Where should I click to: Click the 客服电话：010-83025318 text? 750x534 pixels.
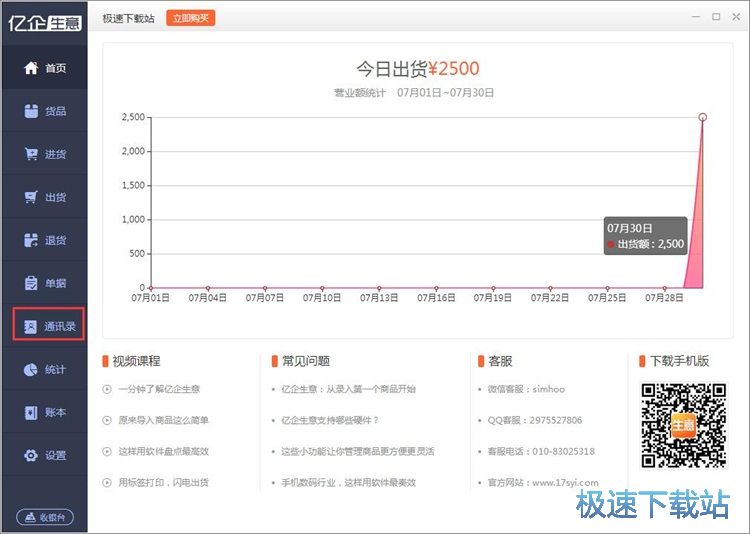tap(541, 452)
